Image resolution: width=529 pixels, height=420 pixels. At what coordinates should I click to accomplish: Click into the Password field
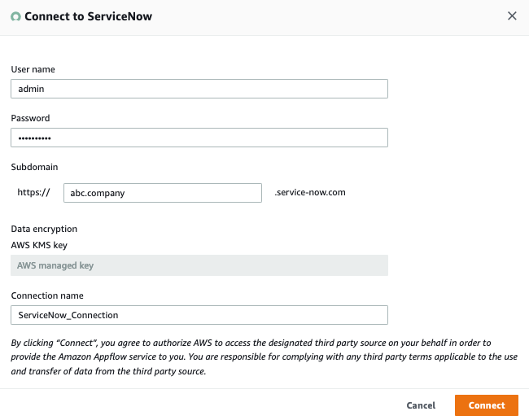[199, 138]
